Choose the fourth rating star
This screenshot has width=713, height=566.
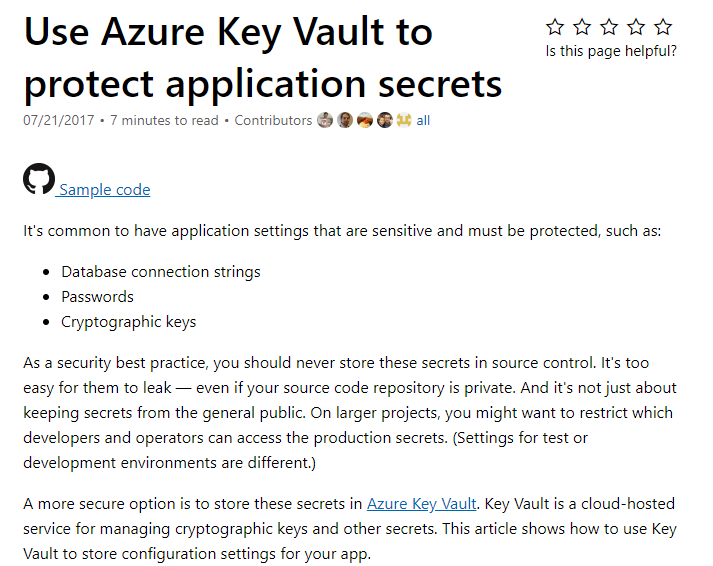(x=636, y=27)
